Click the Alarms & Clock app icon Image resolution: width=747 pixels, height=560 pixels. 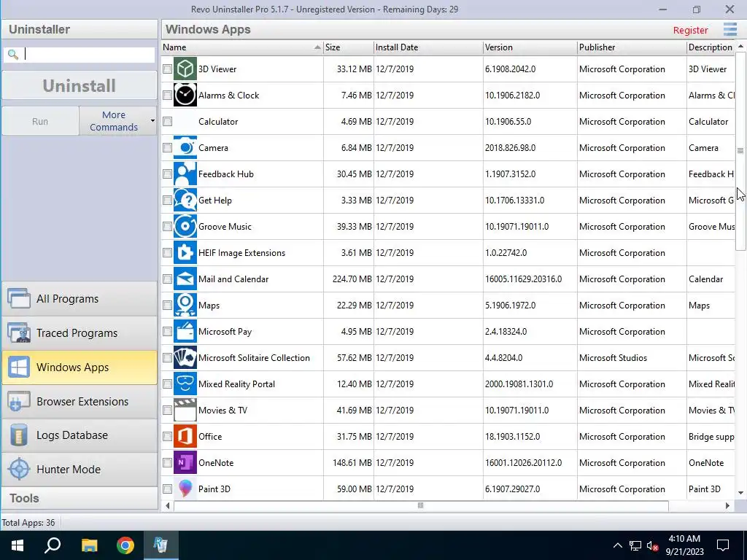pyautogui.click(x=185, y=96)
